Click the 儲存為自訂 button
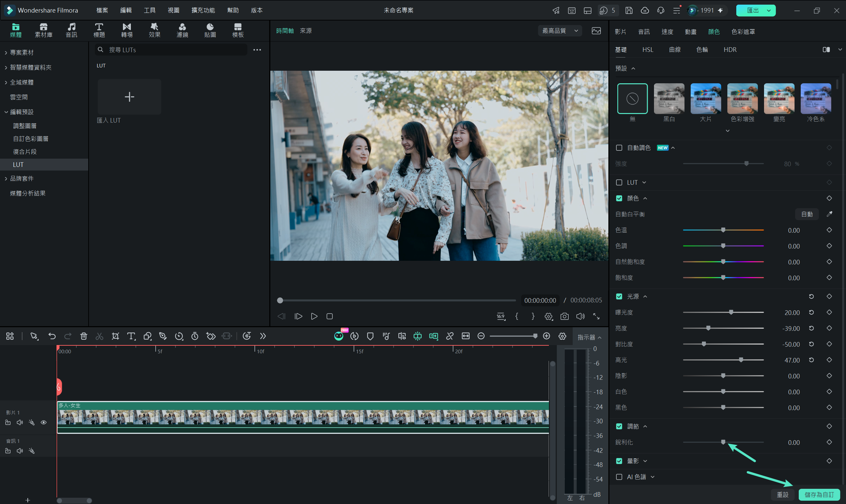 click(820, 495)
